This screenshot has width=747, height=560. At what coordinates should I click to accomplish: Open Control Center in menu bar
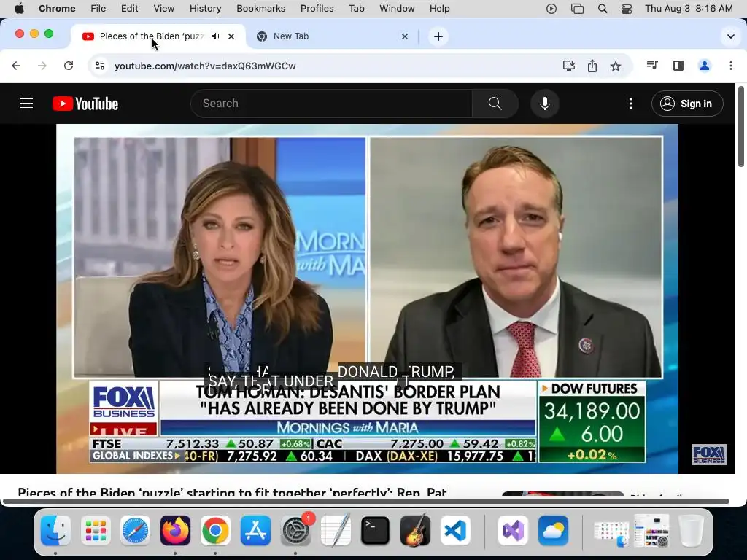pos(627,8)
